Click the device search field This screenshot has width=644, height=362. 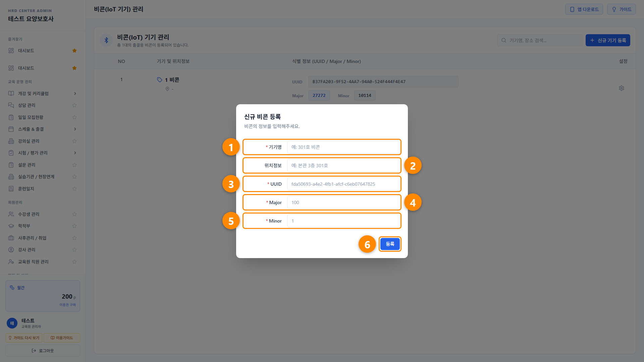[540, 40]
